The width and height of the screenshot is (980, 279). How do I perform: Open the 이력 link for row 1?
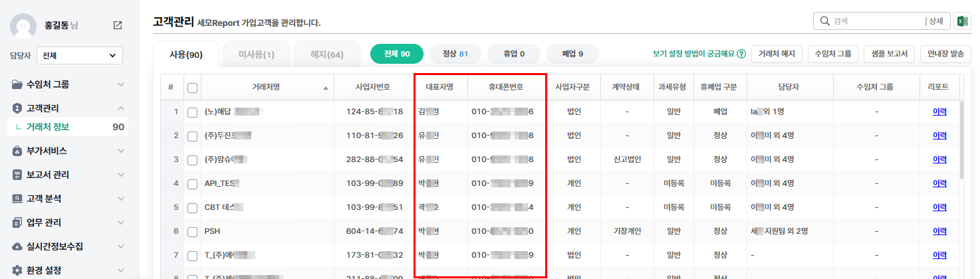click(x=939, y=112)
